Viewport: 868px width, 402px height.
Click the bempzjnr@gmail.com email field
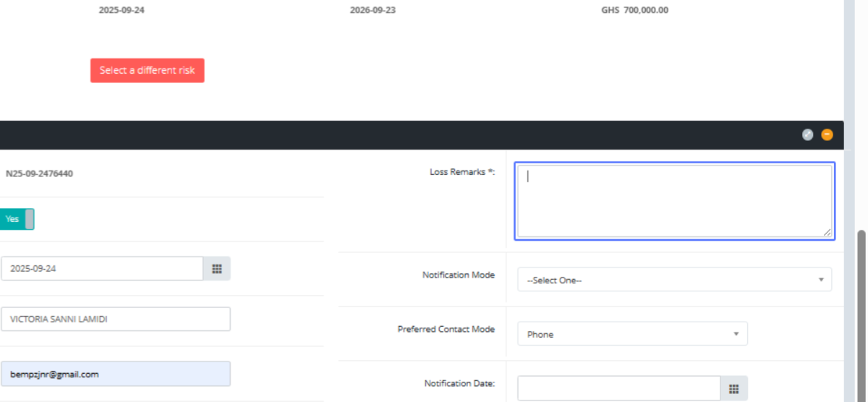[116, 374]
